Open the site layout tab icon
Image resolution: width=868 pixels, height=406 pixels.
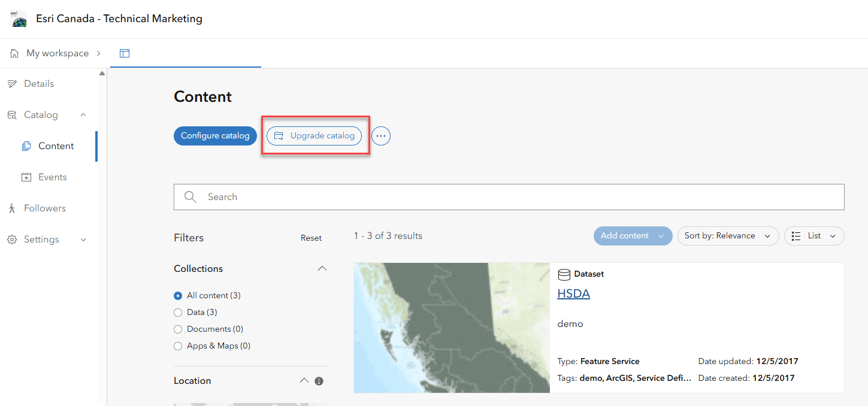[125, 53]
